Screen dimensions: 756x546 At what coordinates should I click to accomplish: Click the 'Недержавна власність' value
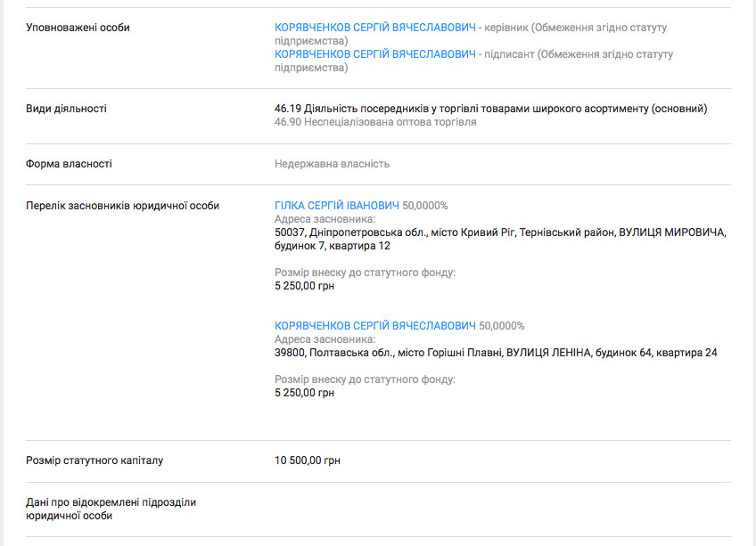coord(332,164)
